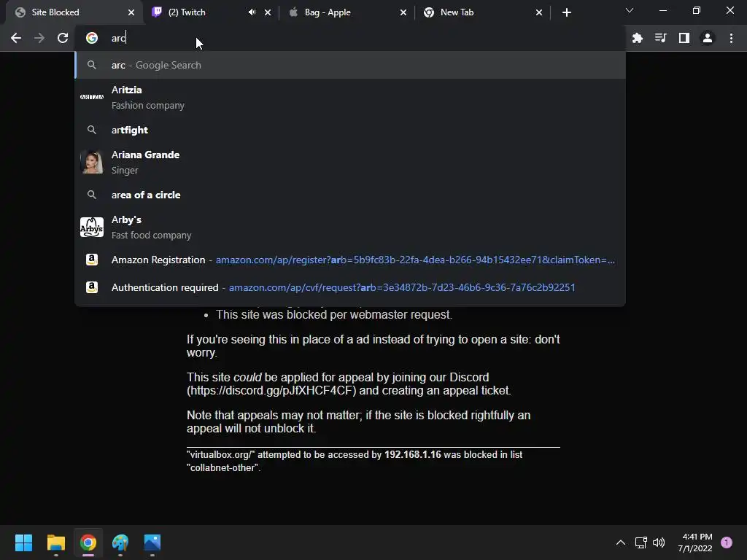Image resolution: width=747 pixels, height=560 pixels.
Task: Choose the Aritzia fashion company suggestion
Action: (x=350, y=97)
